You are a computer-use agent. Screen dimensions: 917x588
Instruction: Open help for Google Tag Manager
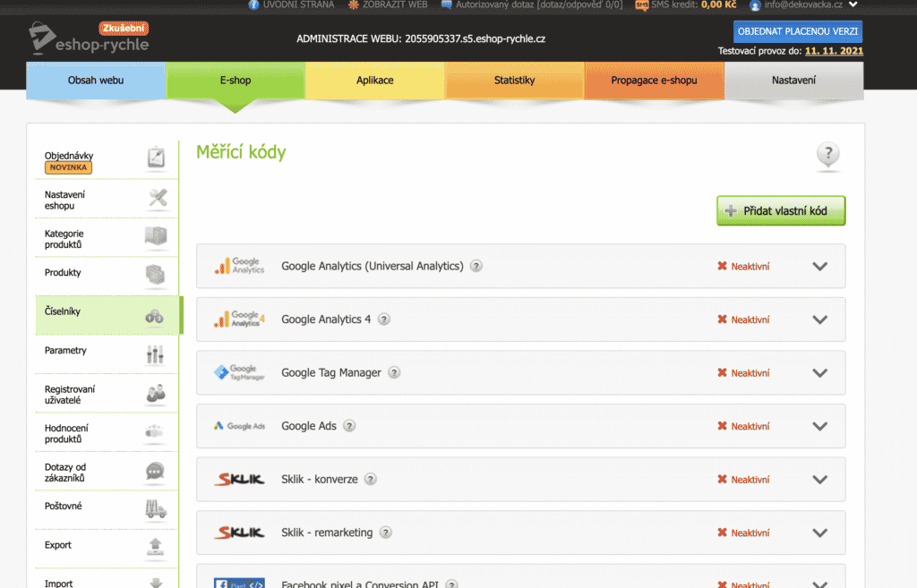pyautogui.click(x=394, y=372)
